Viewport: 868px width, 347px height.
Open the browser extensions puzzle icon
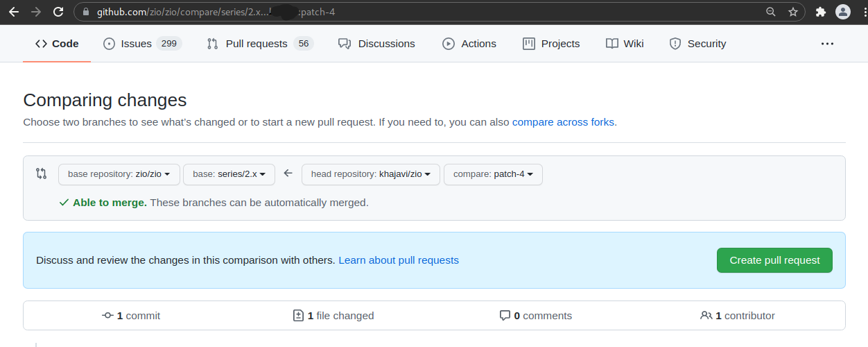point(821,12)
